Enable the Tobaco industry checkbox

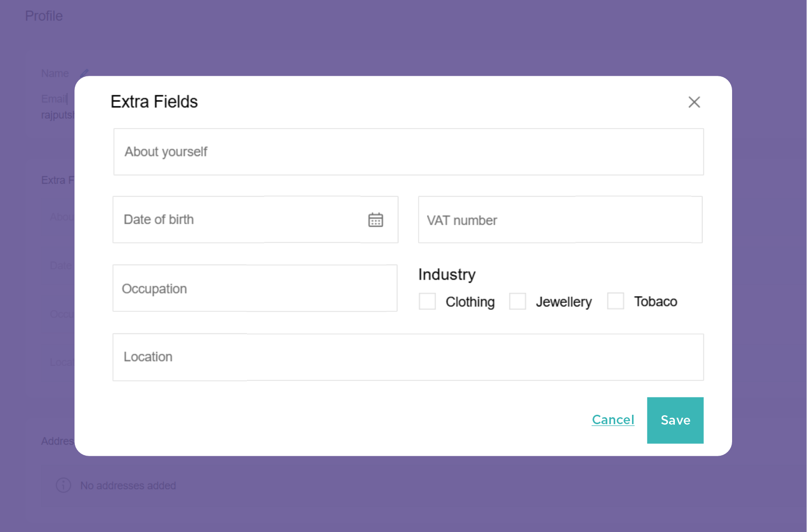616,301
